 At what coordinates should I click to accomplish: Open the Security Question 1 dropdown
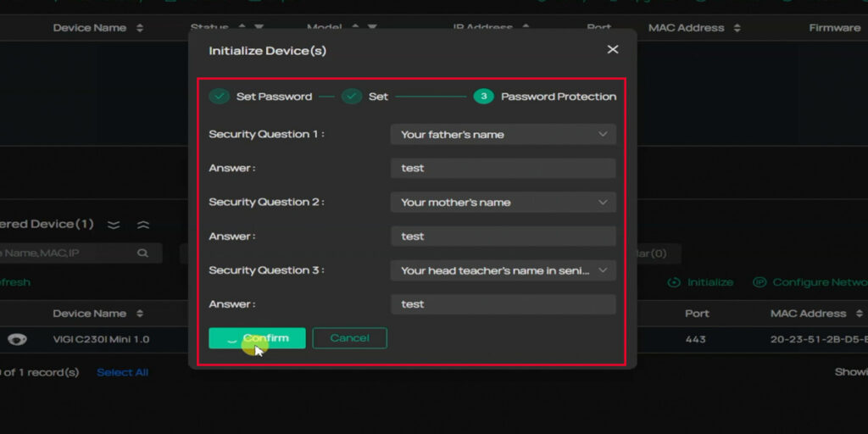click(x=503, y=134)
